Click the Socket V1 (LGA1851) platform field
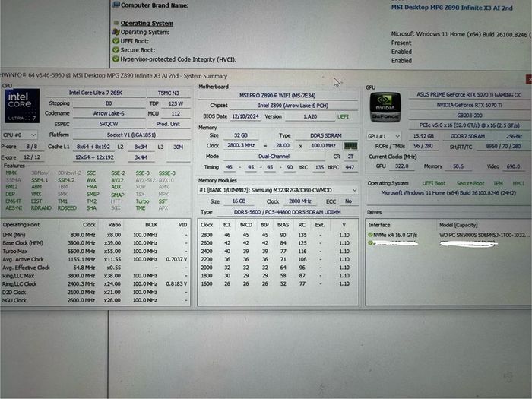Image resolution: width=532 pixels, height=399 pixels. click(x=131, y=135)
